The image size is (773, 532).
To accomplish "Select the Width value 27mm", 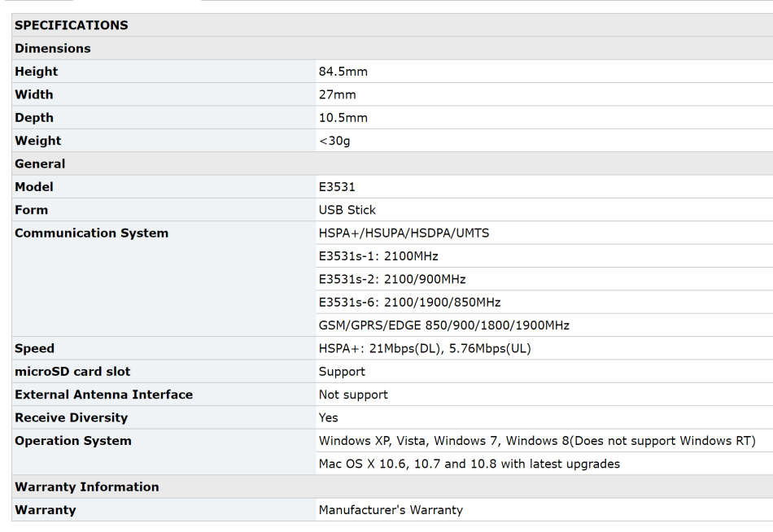I will (x=338, y=94).
